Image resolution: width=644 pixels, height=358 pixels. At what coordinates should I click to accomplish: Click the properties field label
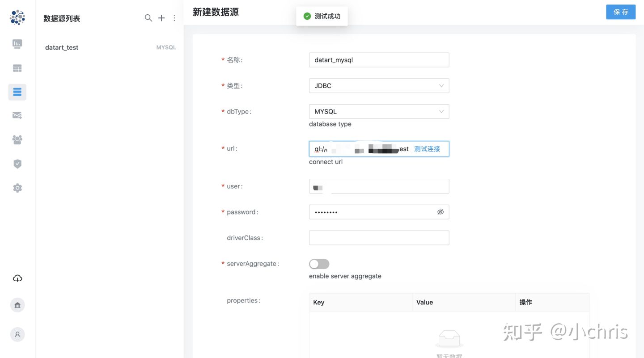pos(243,300)
